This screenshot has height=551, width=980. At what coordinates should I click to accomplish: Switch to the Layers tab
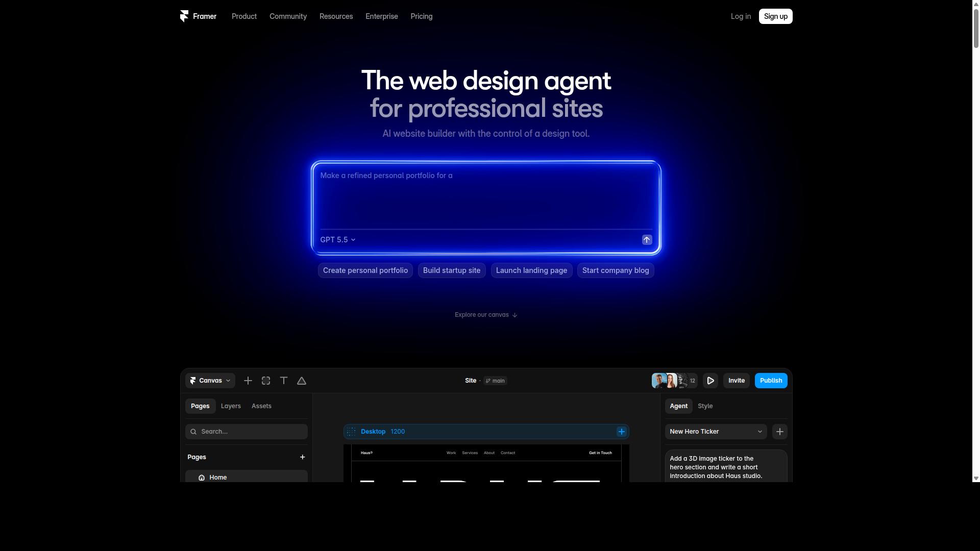231,406
